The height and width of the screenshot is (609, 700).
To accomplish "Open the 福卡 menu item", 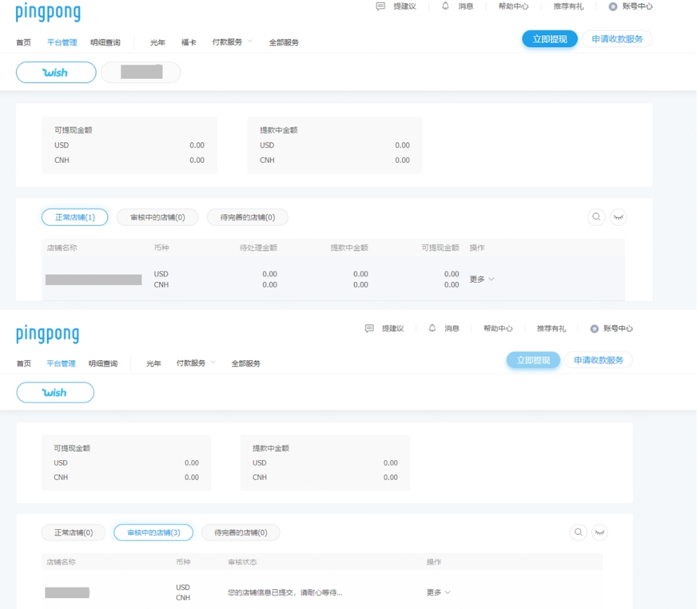I will 188,43.
